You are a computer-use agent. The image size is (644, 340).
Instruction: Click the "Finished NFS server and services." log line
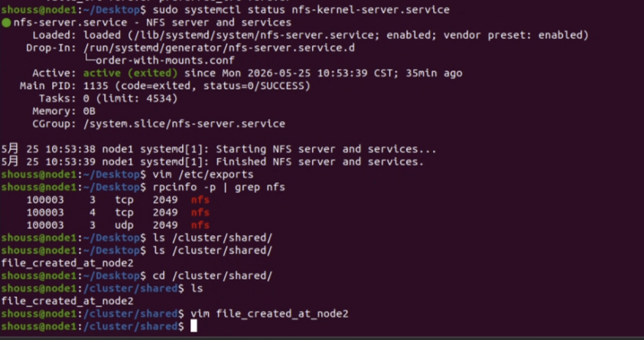click(x=213, y=162)
